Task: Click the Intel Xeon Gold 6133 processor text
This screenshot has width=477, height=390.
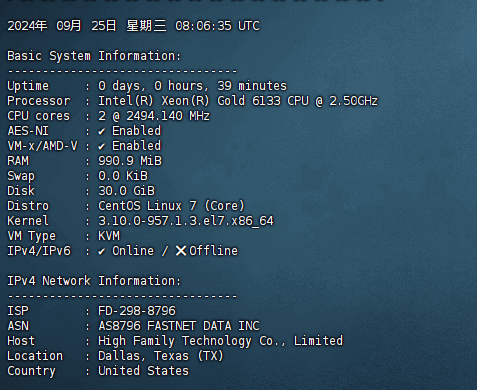Action: point(238,101)
